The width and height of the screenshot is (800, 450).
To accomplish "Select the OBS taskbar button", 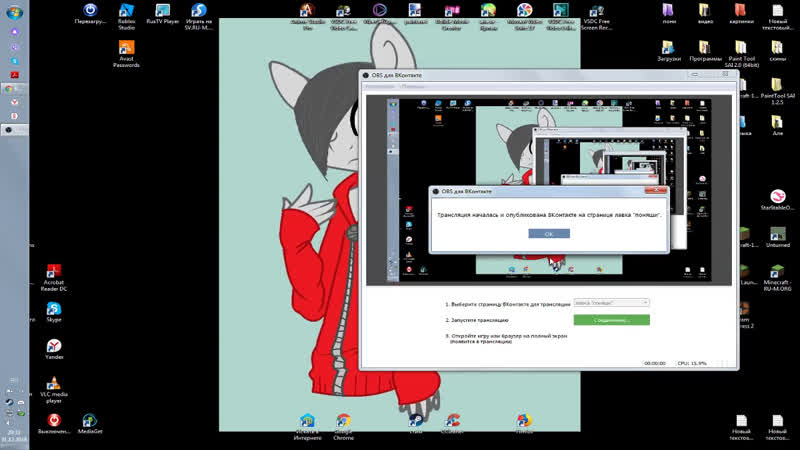I will [14, 130].
